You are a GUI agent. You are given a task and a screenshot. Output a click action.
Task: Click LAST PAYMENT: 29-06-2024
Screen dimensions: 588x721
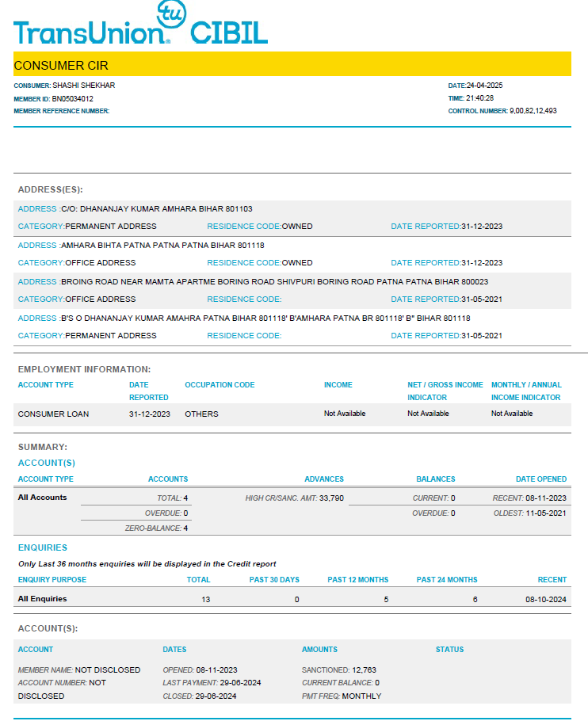tap(212, 683)
